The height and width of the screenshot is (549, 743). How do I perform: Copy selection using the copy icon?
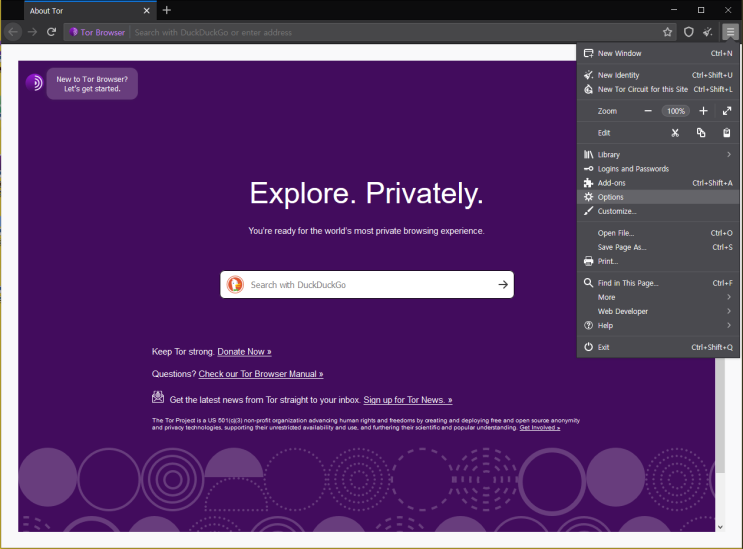click(x=701, y=133)
